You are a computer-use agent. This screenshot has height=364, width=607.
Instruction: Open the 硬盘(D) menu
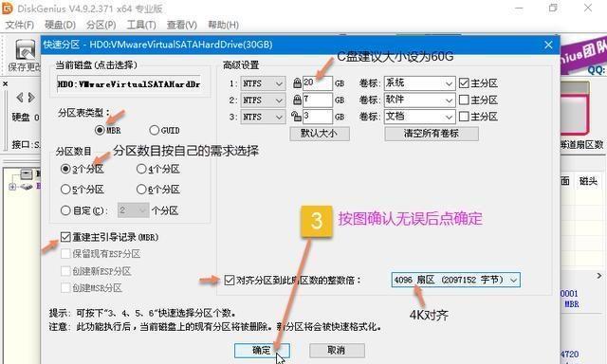pos(60,25)
